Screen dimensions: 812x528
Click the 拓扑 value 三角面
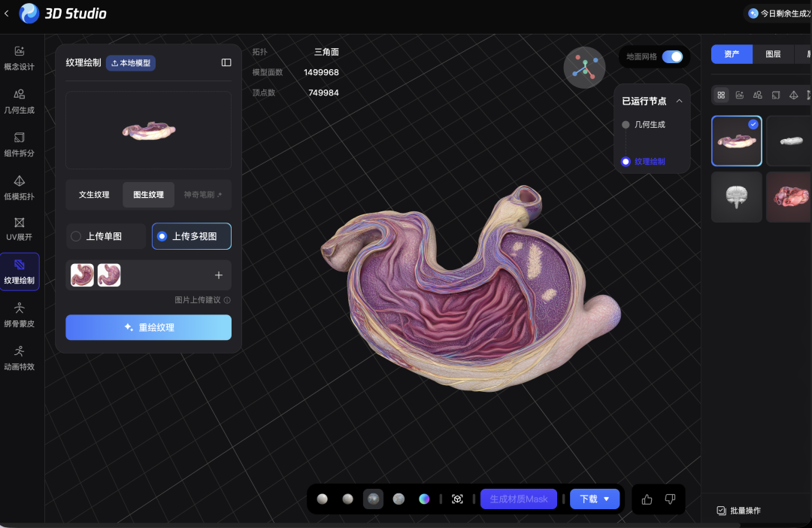tap(326, 52)
